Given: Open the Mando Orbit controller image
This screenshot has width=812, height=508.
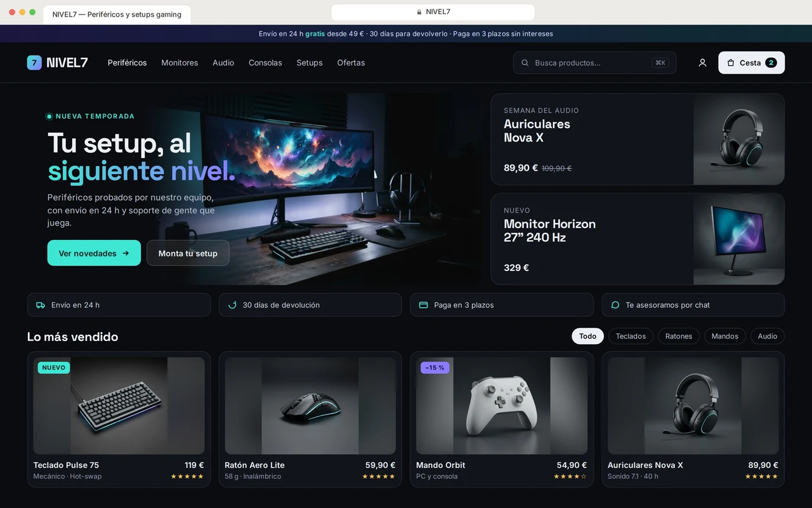Looking at the screenshot, I should (x=502, y=406).
